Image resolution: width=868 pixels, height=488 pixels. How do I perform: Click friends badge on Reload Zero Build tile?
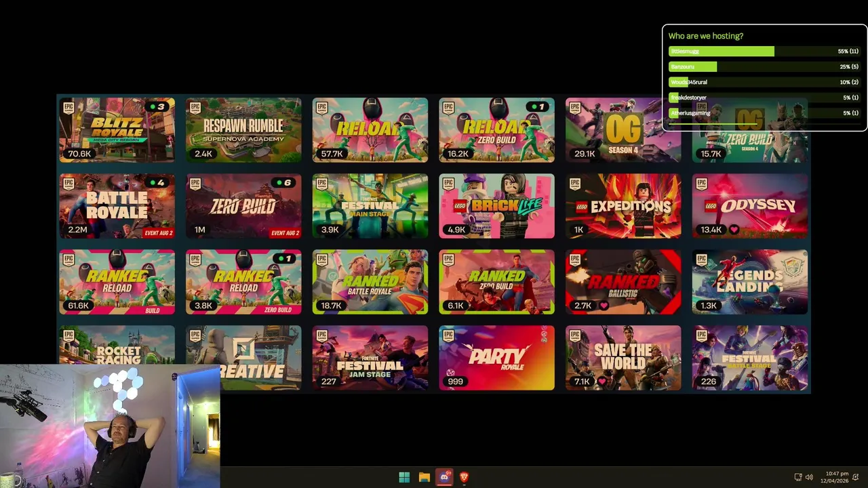[538, 106]
